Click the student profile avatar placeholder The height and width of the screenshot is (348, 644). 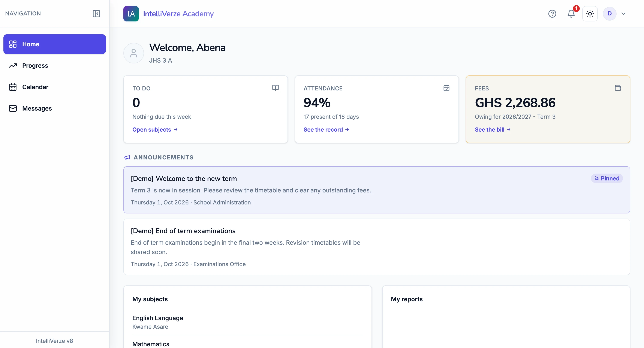[x=133, y=53]
